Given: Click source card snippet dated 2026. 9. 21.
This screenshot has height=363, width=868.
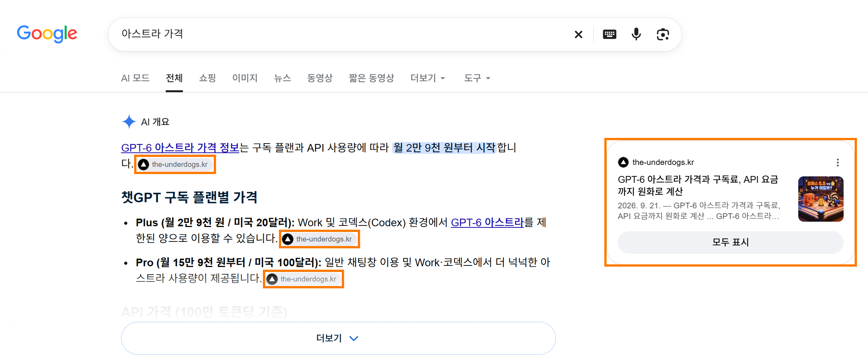Looking at the screenshot, I should 699,211.
